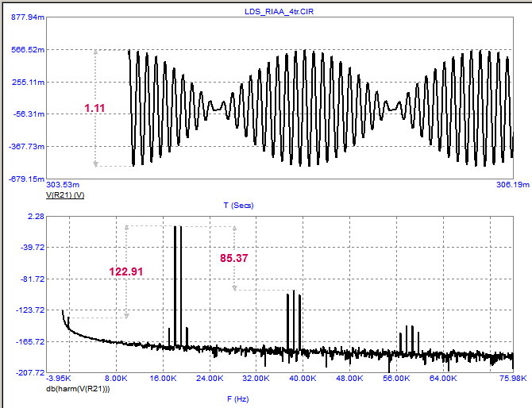
Task: Click the 2.28 dB scale value
Action: click(36, 217)
